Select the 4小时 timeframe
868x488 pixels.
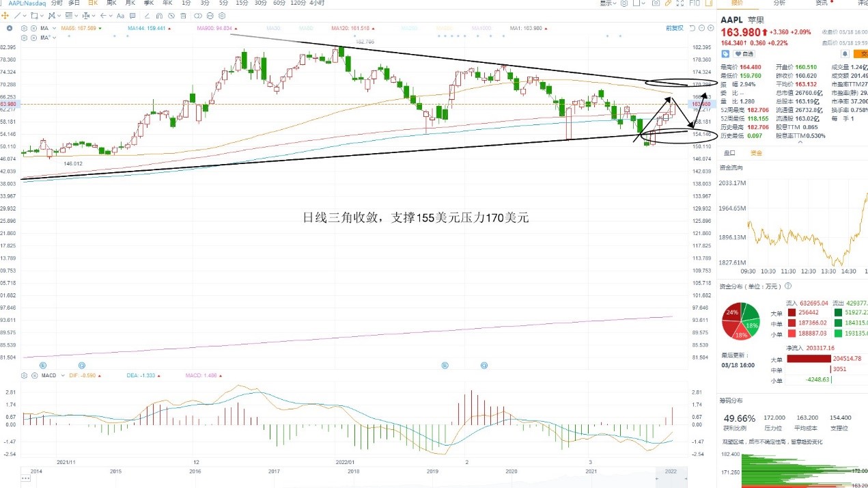[318, 3]
